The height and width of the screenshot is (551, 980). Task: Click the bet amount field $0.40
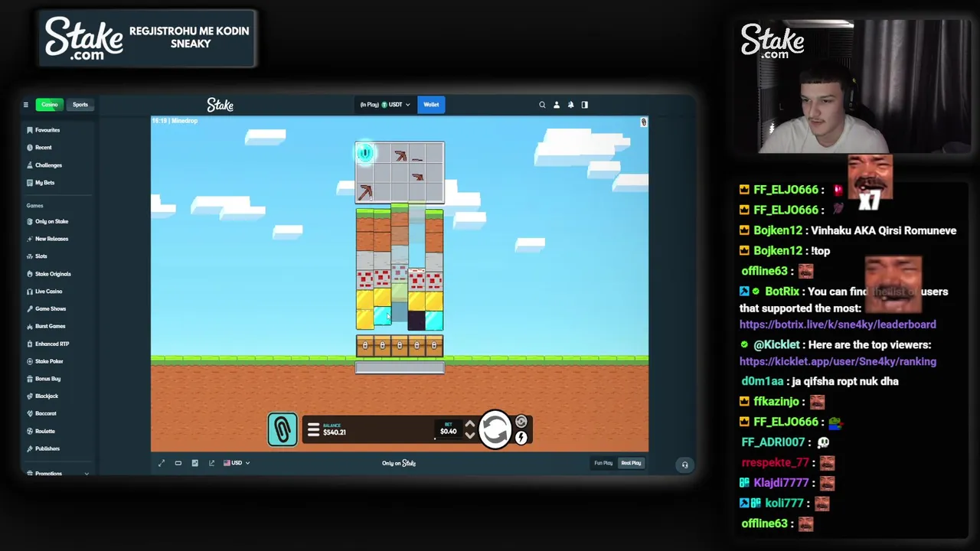click(448, 430)
